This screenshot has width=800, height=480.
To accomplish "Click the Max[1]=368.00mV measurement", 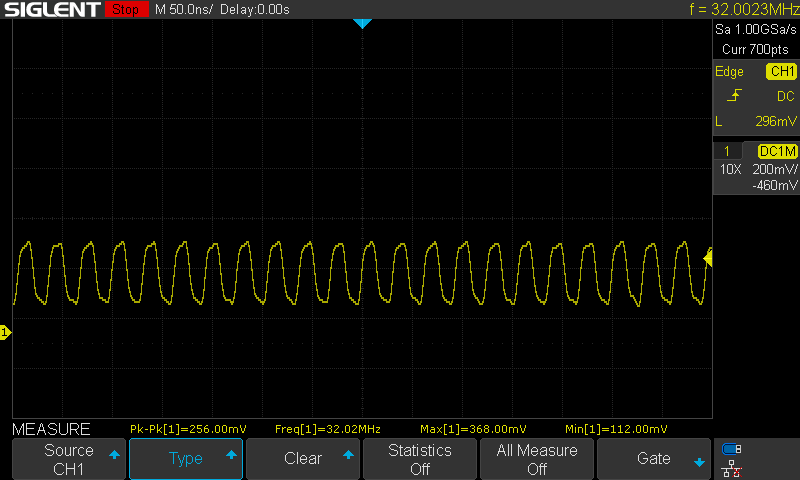I will coord(473,429).
